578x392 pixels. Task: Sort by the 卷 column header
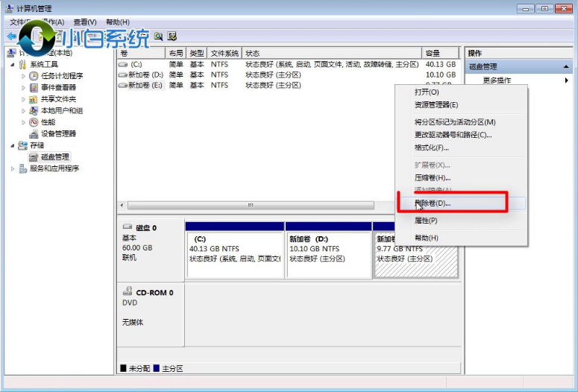141,54
